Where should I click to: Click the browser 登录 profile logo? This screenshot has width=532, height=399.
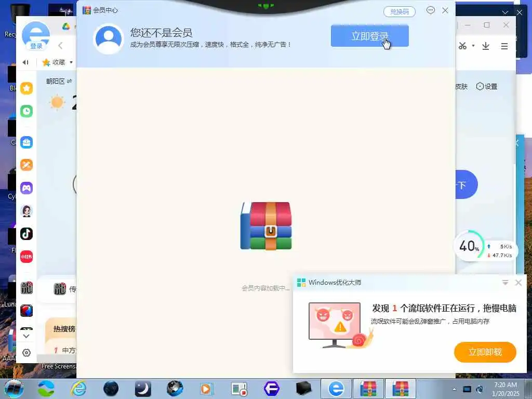(x=36, y=36)
